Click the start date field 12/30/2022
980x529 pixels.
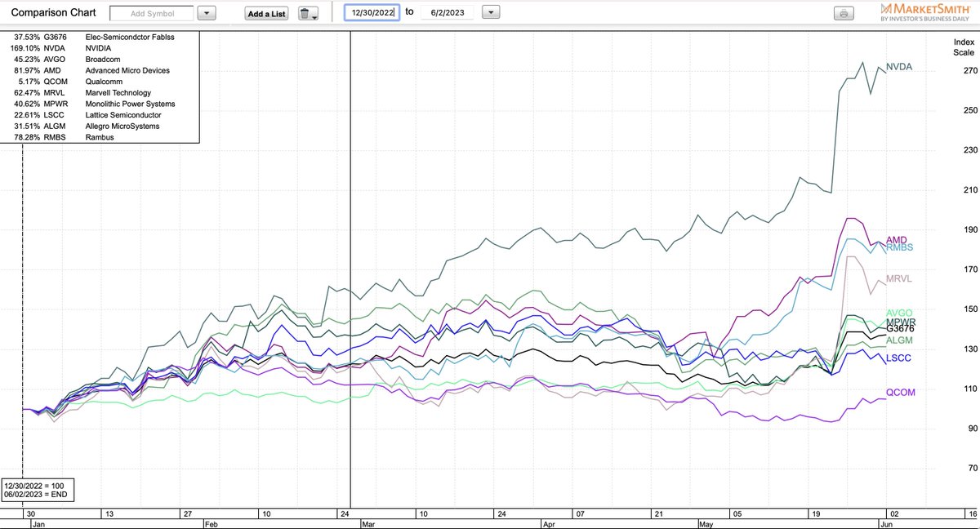(x=372, y=12)
